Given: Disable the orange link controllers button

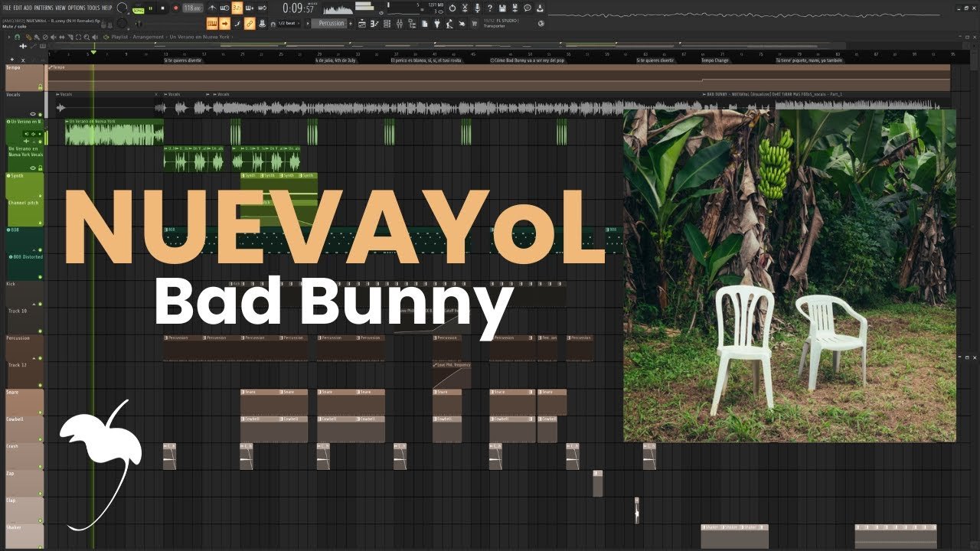Looking at the screenshot, I should coord(250,24).
